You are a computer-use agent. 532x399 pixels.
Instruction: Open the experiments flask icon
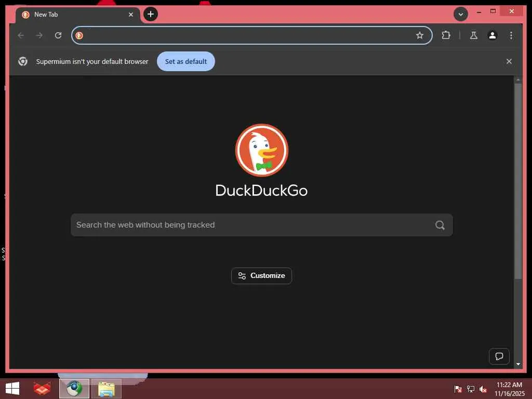(x=474, y=35)
